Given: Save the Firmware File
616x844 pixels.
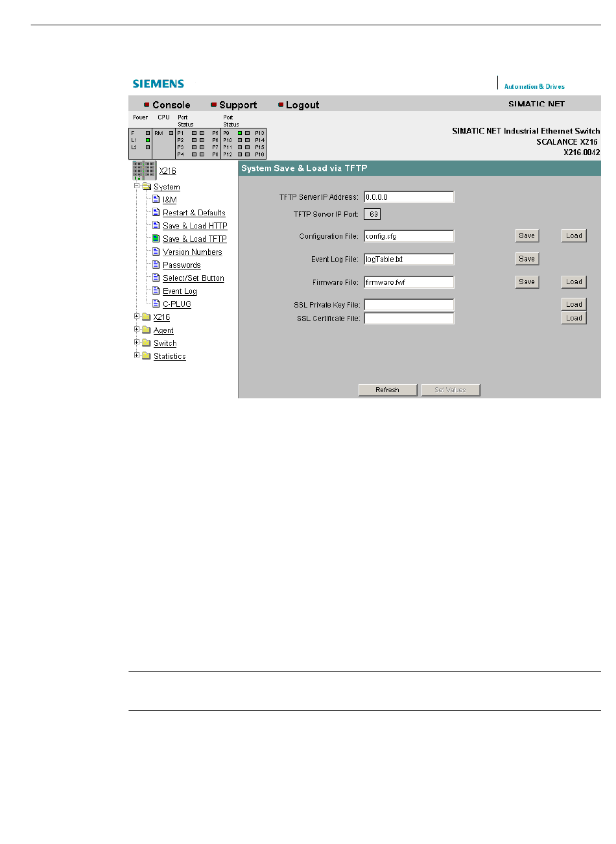Looking at the screenshot, I should click(x=527, y=282).
